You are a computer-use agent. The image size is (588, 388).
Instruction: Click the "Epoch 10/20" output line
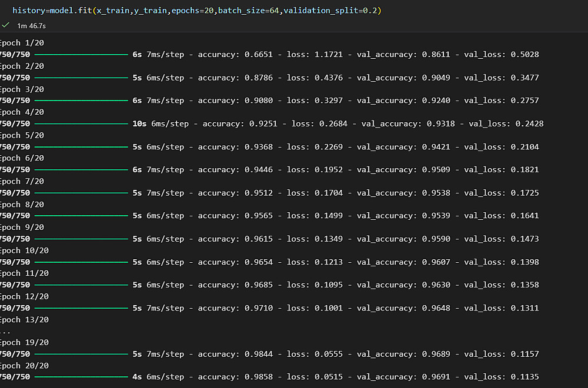(x=24, y=250)
